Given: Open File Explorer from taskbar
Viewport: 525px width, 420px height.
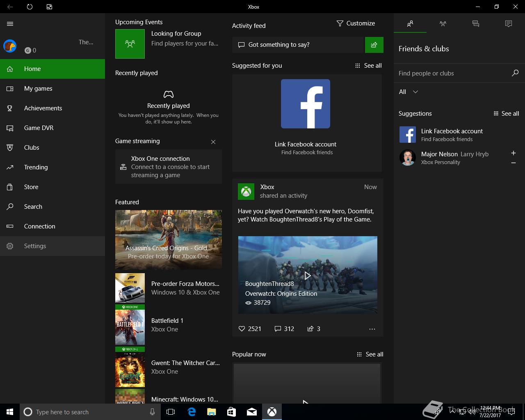Looking at the screenshot, I should coord(212,412).
